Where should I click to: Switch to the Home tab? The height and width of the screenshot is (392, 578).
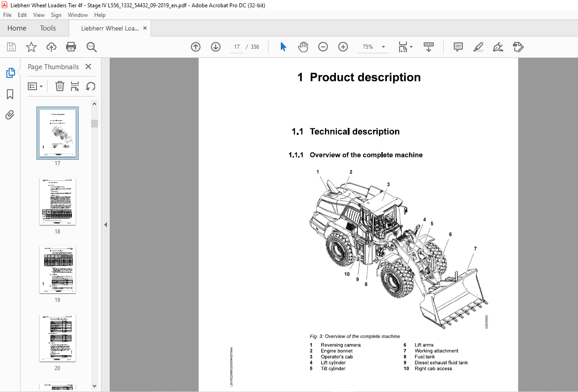[x=17, y=28]
